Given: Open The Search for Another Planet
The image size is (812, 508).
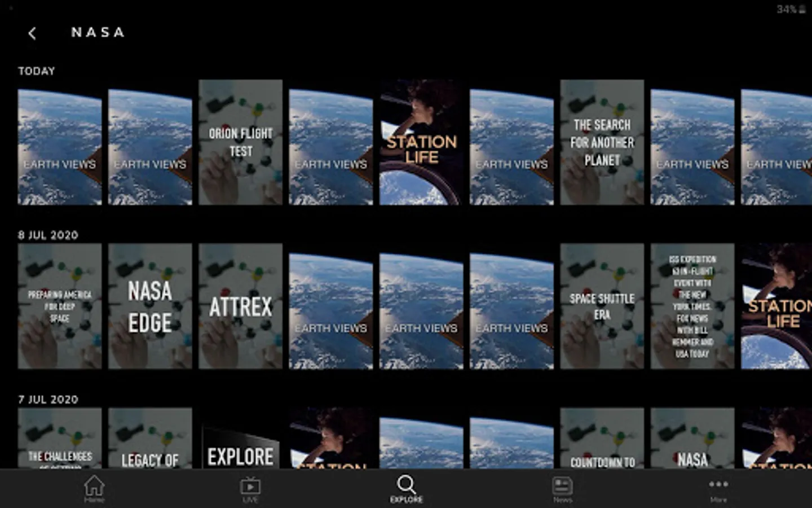Looking at the screenshot, I should 602,142.
